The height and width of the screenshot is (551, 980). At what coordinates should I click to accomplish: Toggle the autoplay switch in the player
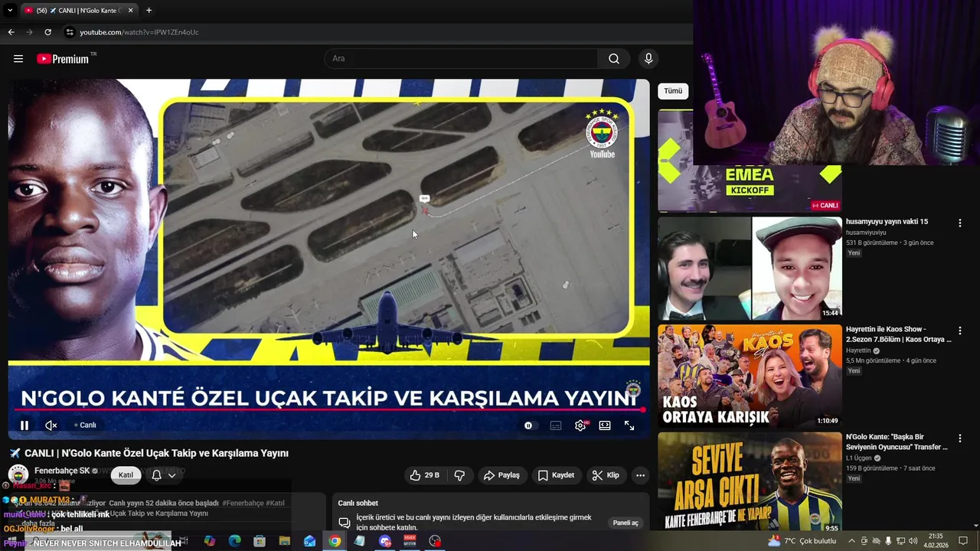point(529,425)
